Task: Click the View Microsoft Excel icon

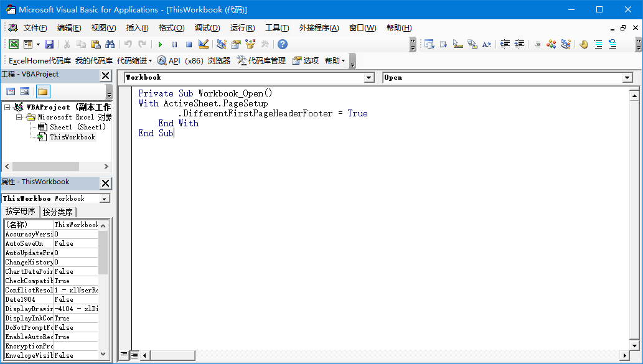Action: point(14,44)
